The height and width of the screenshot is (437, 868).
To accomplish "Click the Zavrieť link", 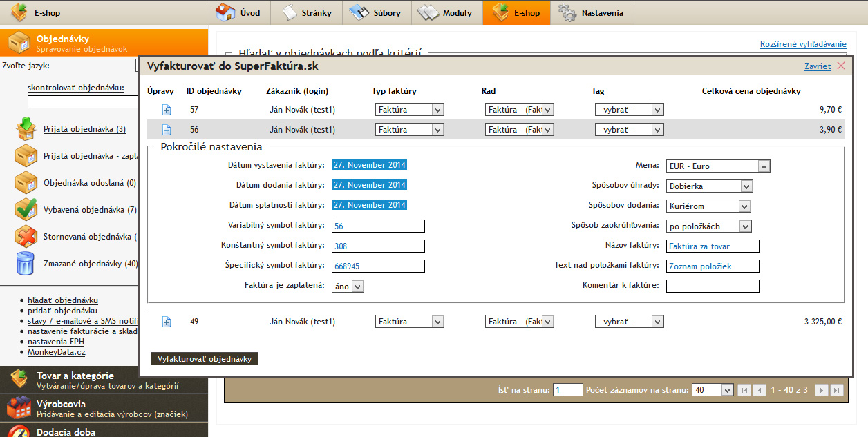I will pyautogui.click(x=818, y=66).
